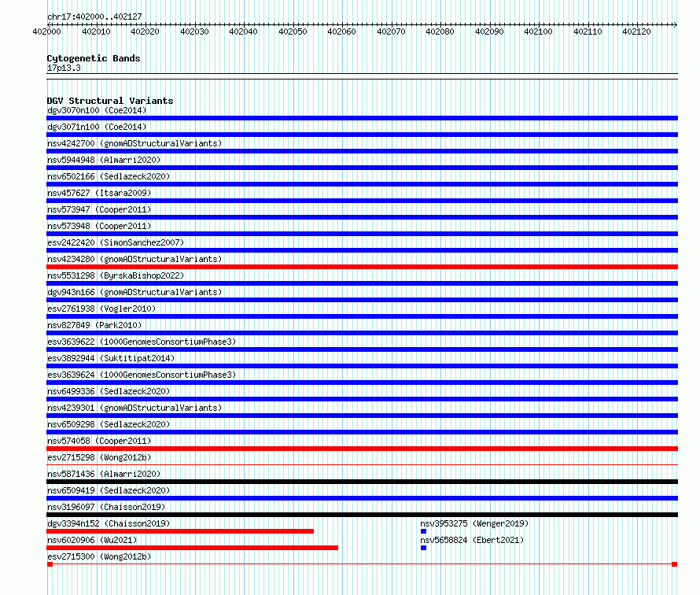Click esv2715300 (Wong2012b) label

(99, 556)
